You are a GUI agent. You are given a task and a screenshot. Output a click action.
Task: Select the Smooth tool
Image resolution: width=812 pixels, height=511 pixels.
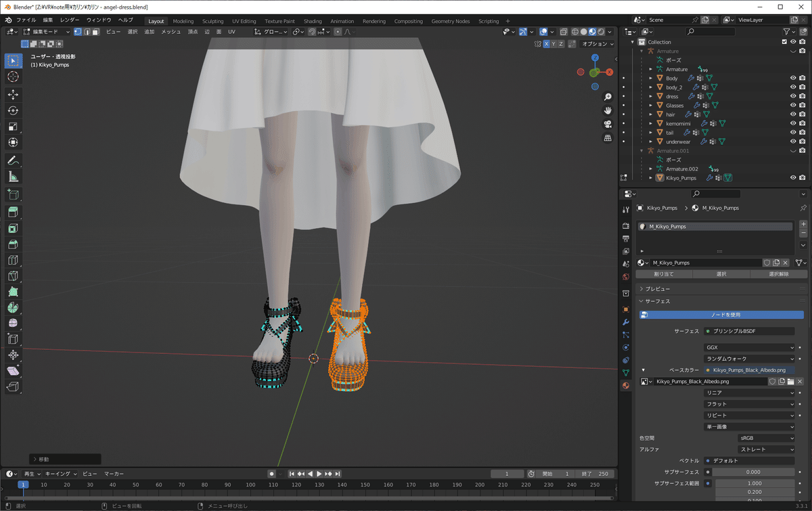coord(13,324)
